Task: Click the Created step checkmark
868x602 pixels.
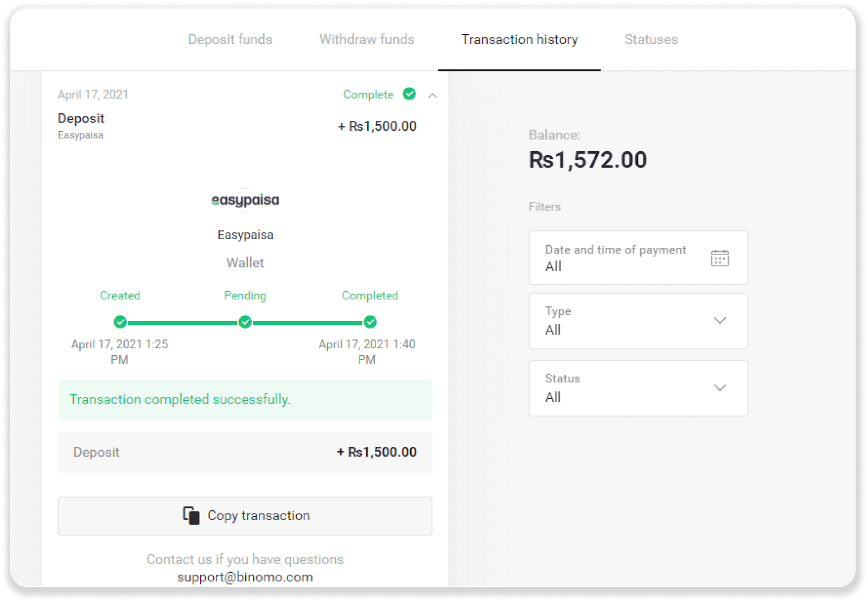Action: pyautogui.click(x=120, y=322)
